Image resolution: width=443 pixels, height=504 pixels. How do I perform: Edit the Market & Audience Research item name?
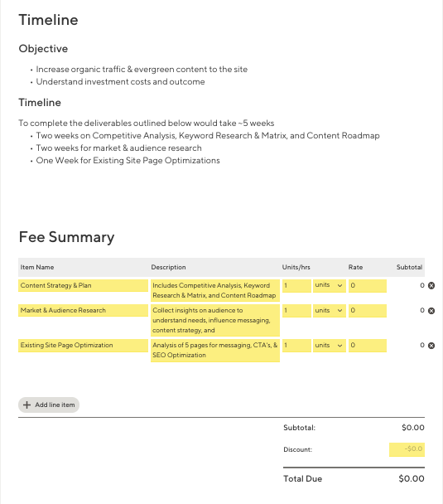click(x=83, y=311)
